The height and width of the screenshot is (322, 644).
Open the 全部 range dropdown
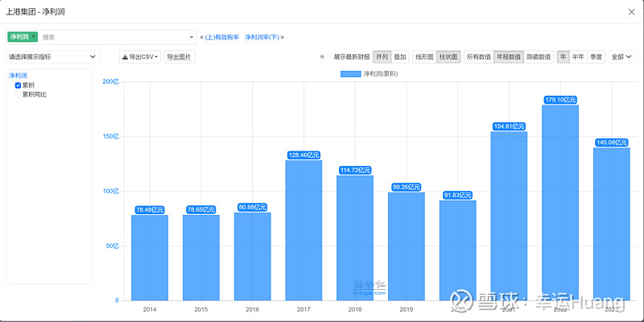[621, 57]
